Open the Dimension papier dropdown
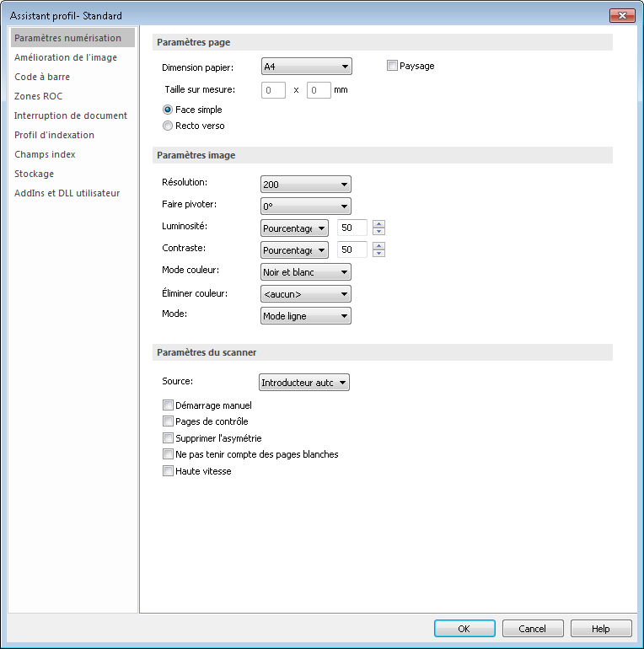The height and width of the screenshot is (649, 644). [306, 67]
